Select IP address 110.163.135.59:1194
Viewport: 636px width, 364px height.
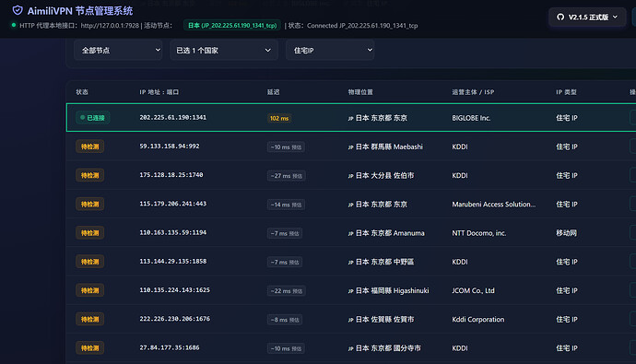172,232
